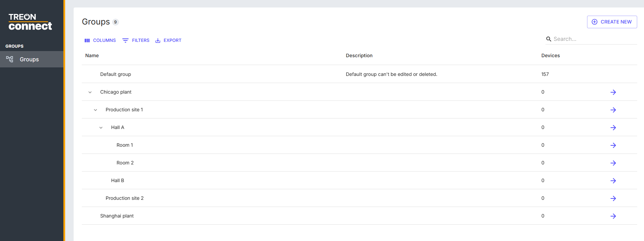Collapse the Chicago plant group
This screenshot has height=241, width=644.
(x=90, y=92)
